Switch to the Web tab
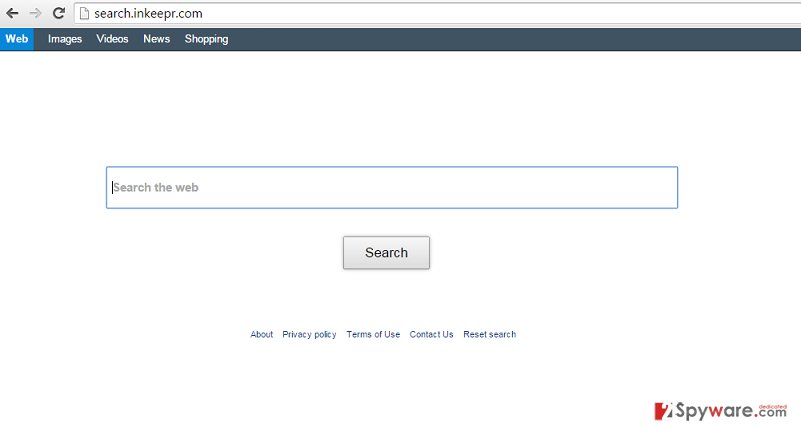801x432 pixels. tap(17, 39)
